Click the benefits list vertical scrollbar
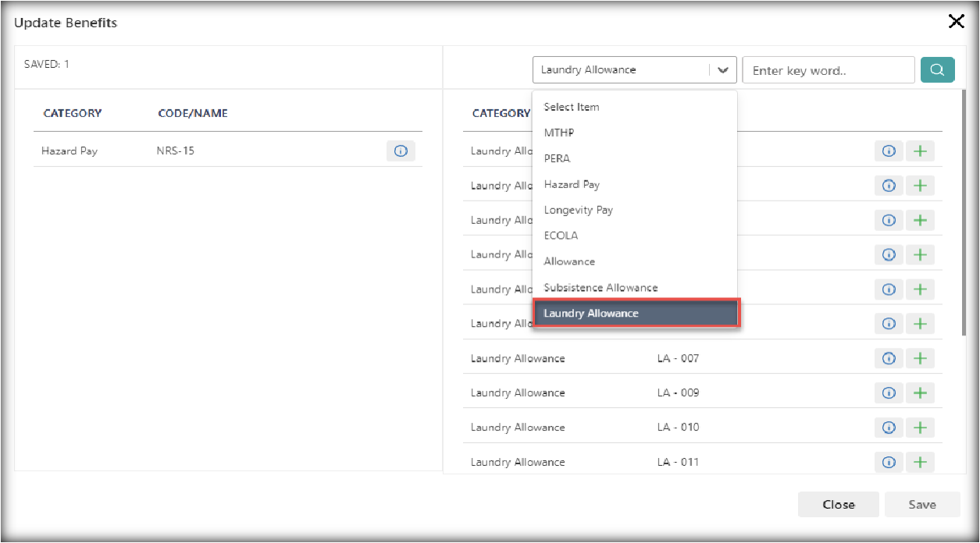980x543 pixels. (x=964, y=218)
